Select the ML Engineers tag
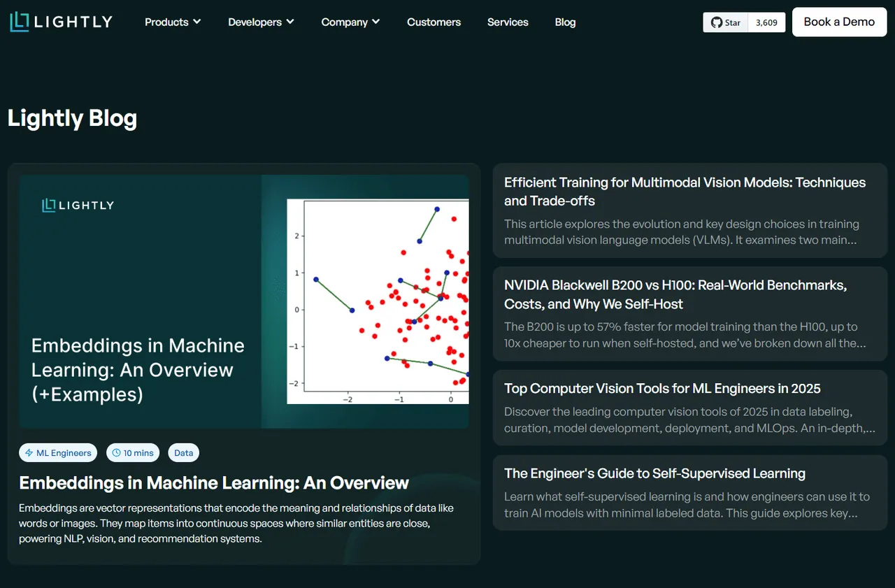This screenshot has width=895, height=588. click(x=59, y=453)
